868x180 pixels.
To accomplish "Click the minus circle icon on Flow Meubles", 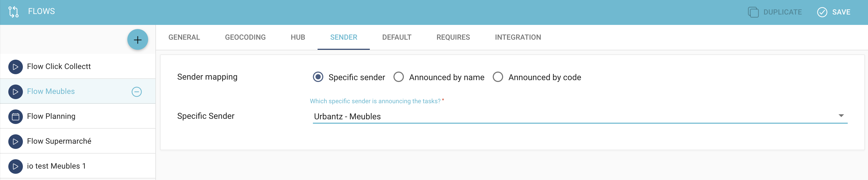I will [x=136, y=92].
